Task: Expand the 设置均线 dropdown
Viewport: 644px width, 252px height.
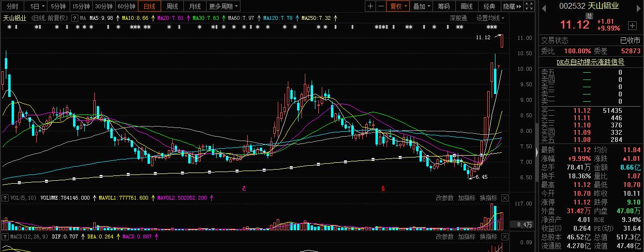Action: point(490,18)
